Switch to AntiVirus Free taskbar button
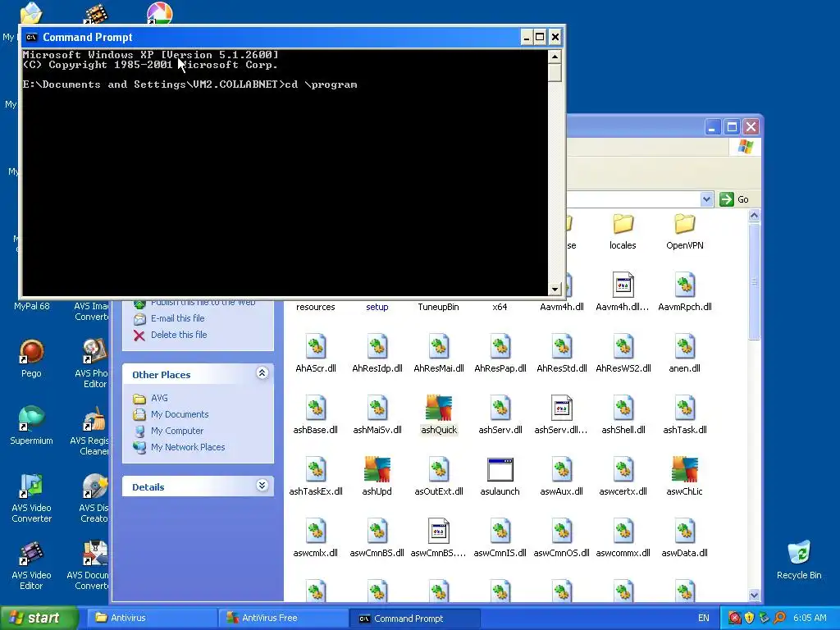Screen dimensions: 840x630 click(284, 619)
